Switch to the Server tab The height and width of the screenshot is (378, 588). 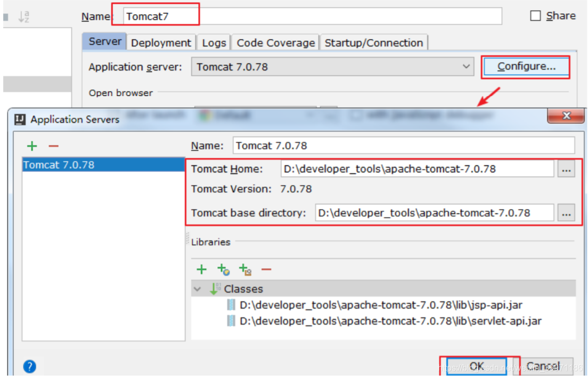pos(104,41)
